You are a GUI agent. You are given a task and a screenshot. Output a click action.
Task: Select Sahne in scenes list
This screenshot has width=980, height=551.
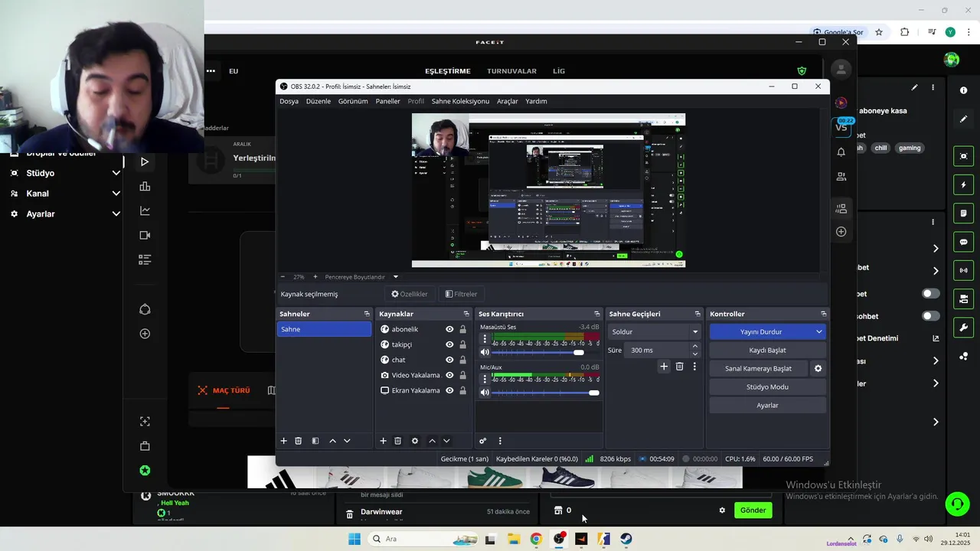click(324, 329)
